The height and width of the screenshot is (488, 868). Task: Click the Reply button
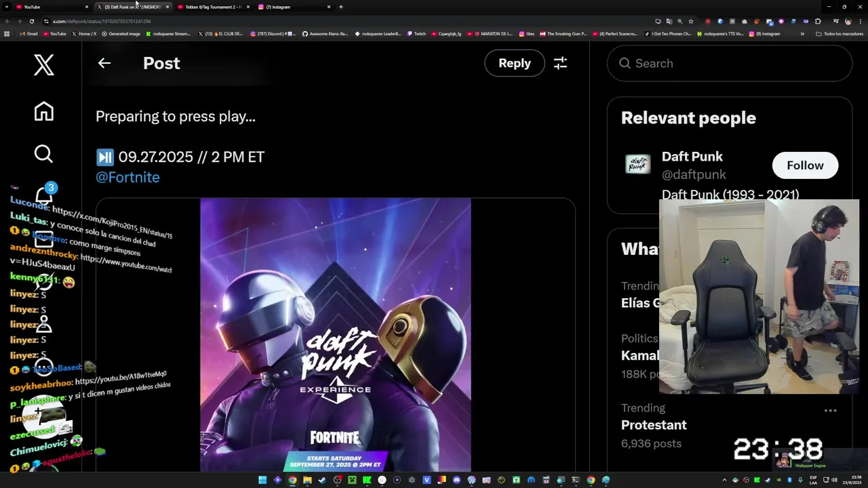coord(515,63)
